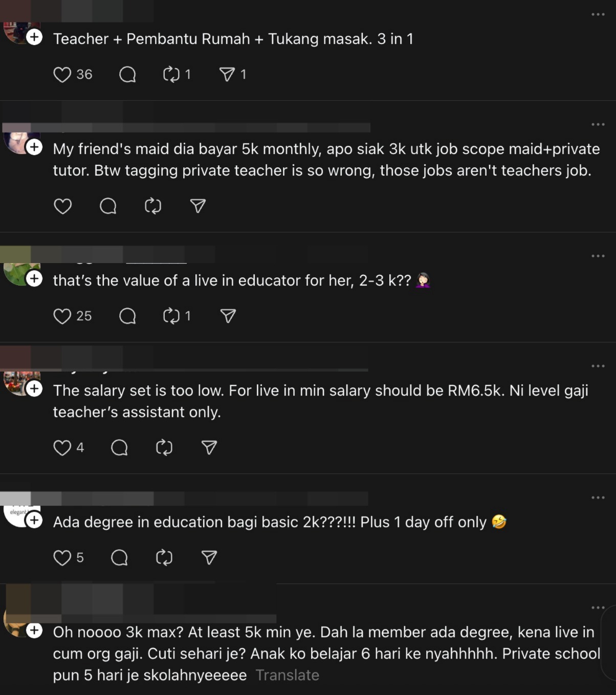The width and height of the screenshot is (616, 695).
Task: Open three-dot menu on 'Ada degree' comment
Action: click(598, 497)
